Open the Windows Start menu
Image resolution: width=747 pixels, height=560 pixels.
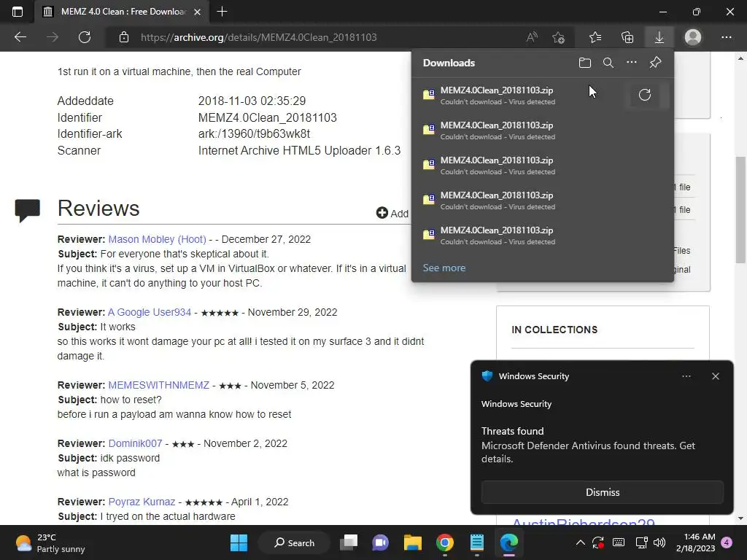[239, 542]
